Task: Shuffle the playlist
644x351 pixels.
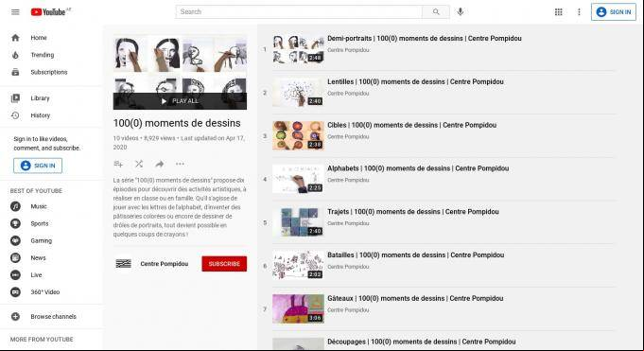Action: (x=139, y=164)
